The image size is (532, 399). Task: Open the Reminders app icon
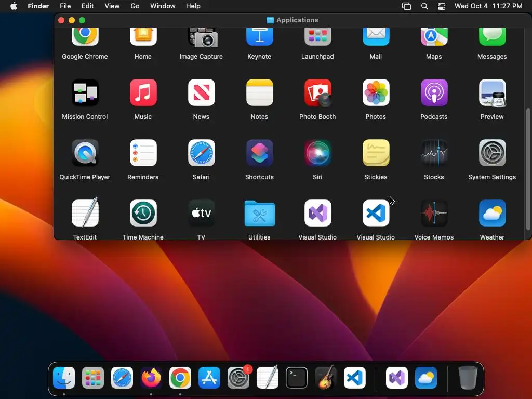143,153
